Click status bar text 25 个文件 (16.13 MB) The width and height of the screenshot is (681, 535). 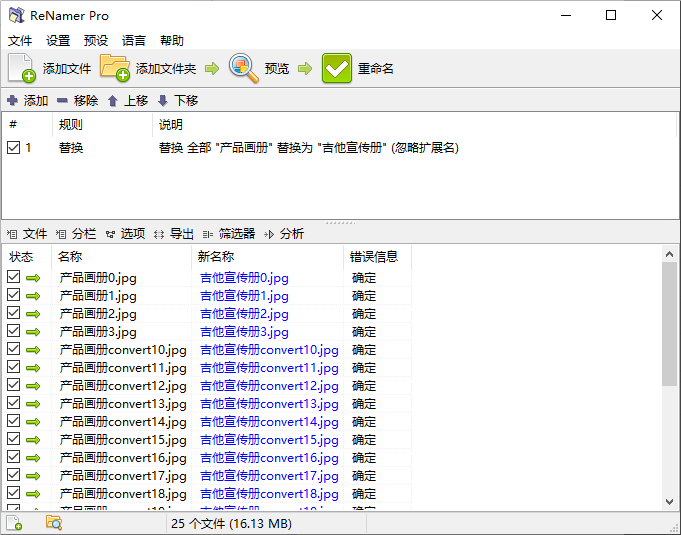(231, 523)
